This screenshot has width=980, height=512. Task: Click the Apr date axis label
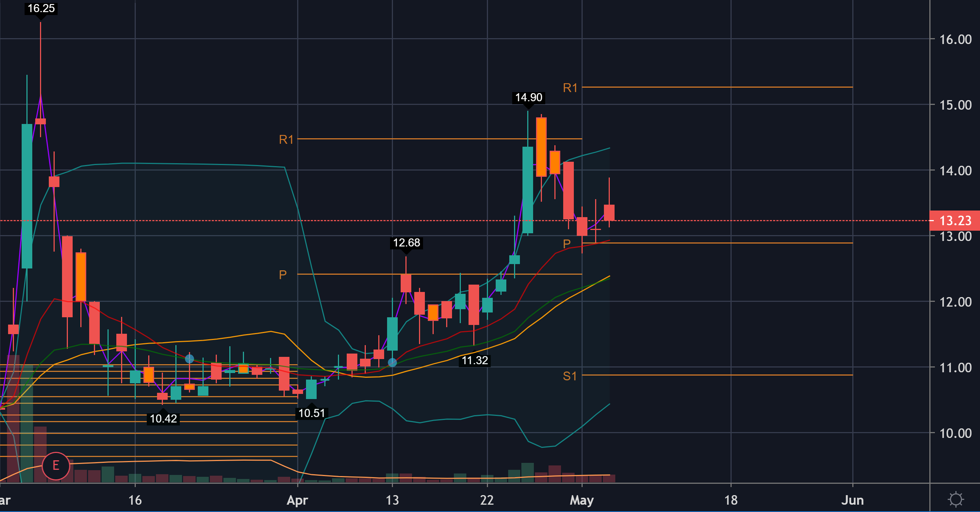(297, 500)
